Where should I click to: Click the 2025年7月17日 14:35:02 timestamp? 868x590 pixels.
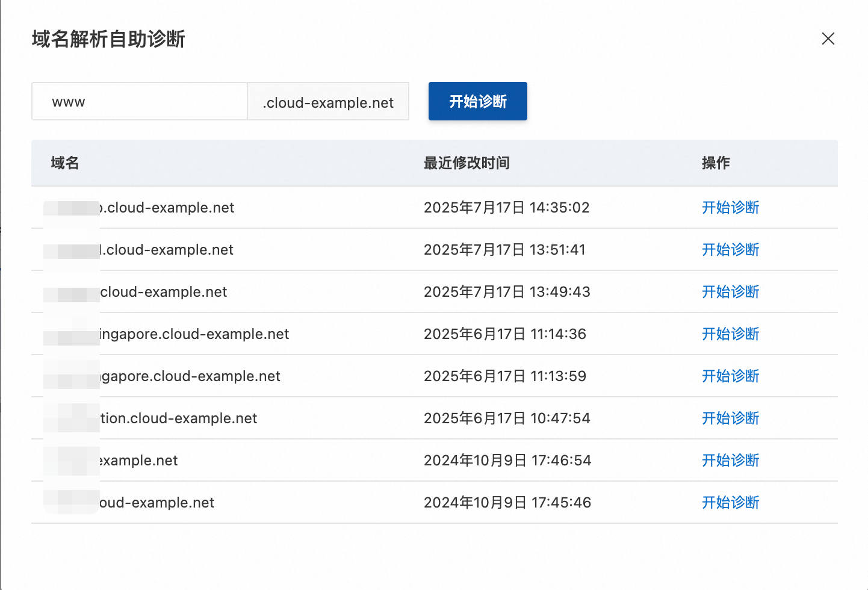tap(507, 208)
